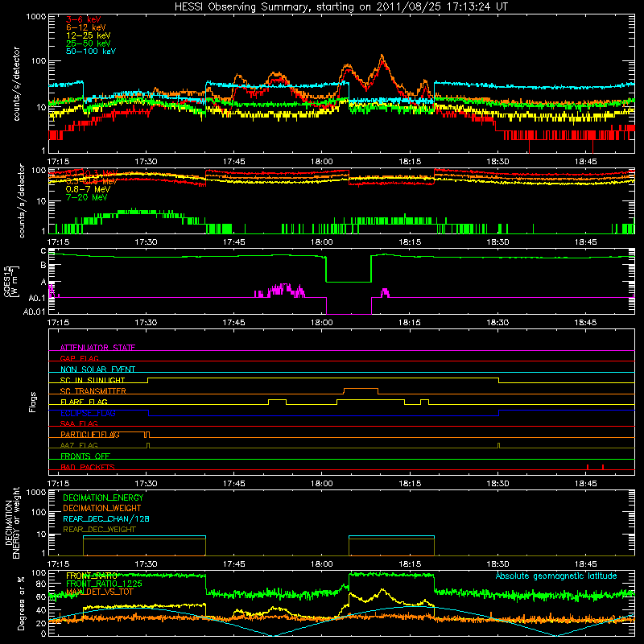Screen dimensions: 644x644
Task: Click the 18:30 tick under the GOES15 panel
Action: pyautogui.click(x=497, y=322)
